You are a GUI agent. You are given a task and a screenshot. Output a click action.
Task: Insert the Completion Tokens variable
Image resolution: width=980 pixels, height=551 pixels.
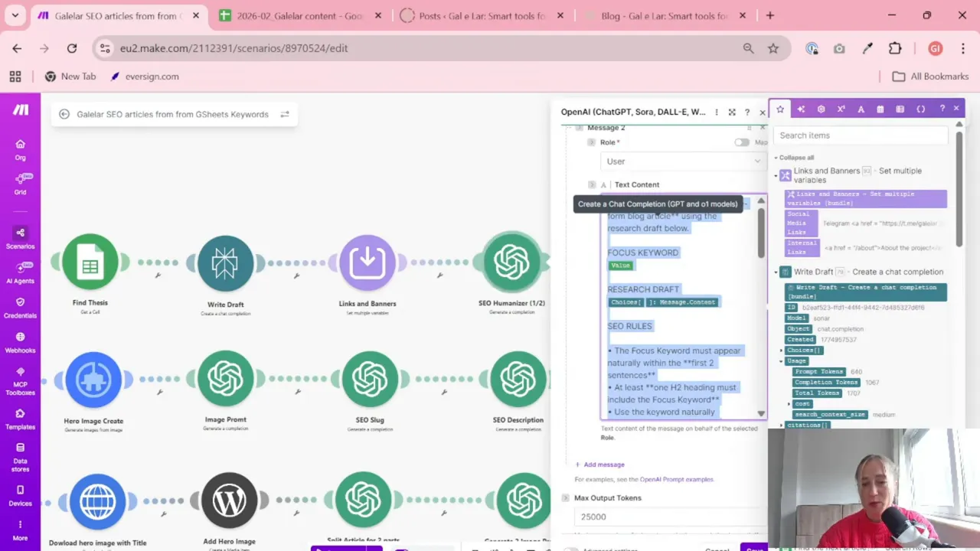click(826, 382)
